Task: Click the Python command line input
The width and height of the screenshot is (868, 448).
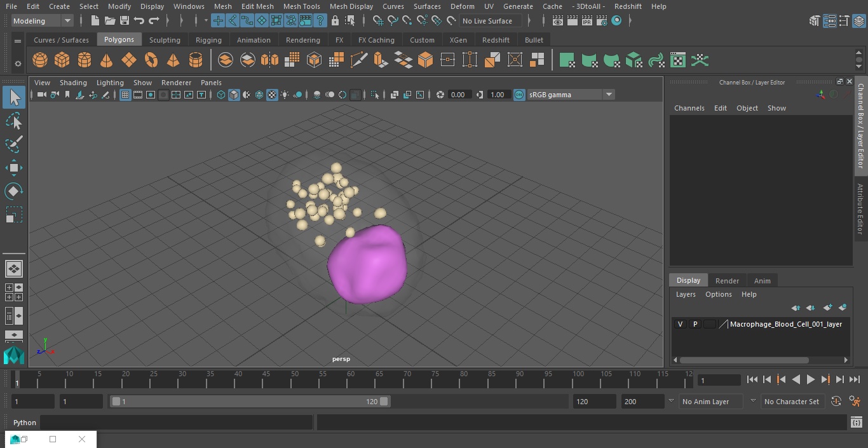Action: pos(176,423)
